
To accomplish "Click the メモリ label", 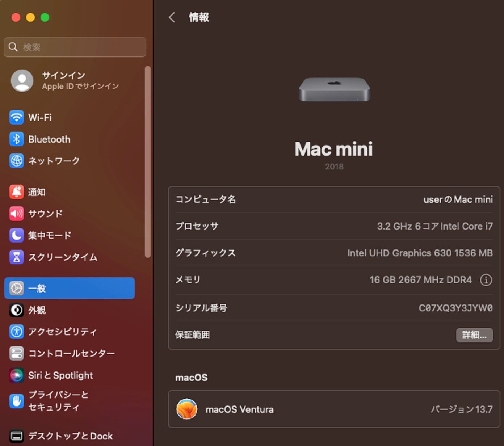I will [x=188, y=280].
